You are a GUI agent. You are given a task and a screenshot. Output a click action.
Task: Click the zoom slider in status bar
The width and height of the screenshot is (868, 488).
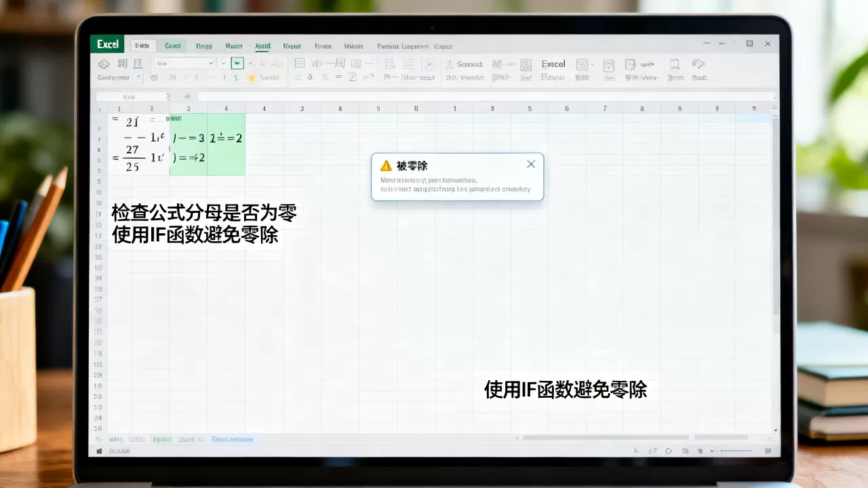(x=736, y=451)
